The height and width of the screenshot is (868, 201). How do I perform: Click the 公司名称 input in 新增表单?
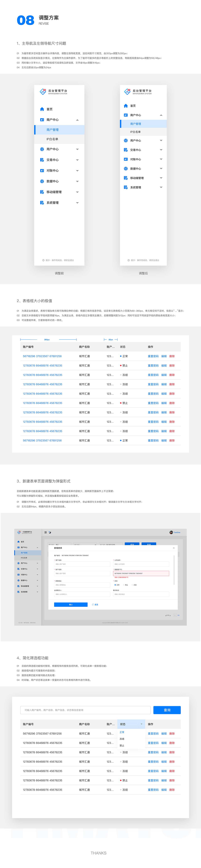(141, 564)
